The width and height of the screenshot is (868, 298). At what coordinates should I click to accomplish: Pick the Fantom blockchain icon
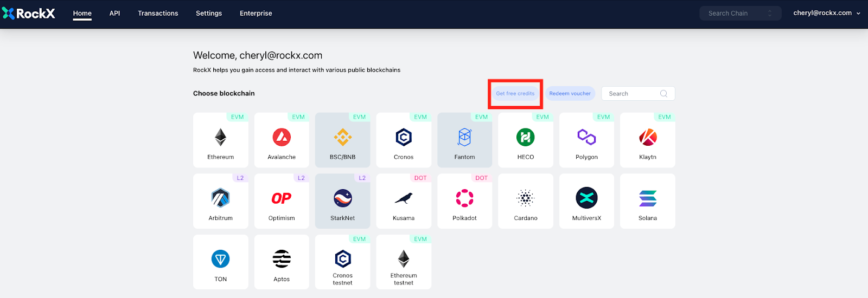tap(465, 137)
